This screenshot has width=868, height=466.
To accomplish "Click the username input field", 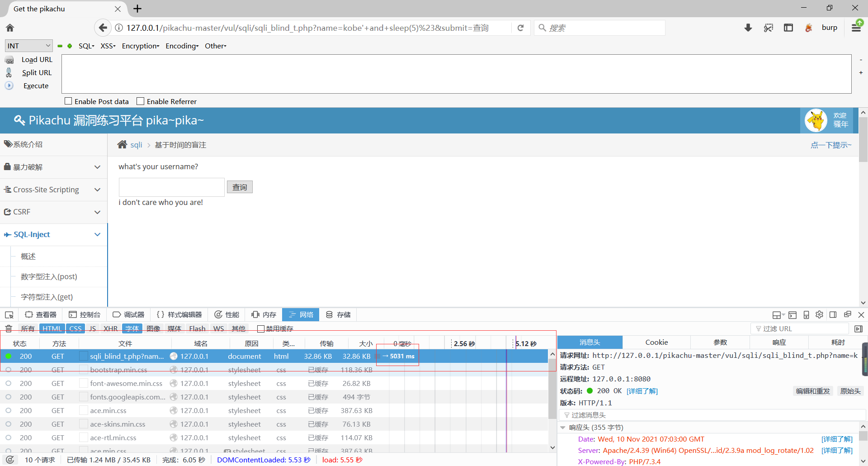I will coord(171,187).
